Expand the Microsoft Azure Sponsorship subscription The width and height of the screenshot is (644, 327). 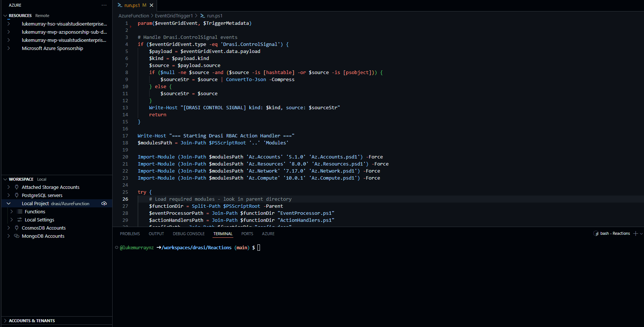[9, 48]
